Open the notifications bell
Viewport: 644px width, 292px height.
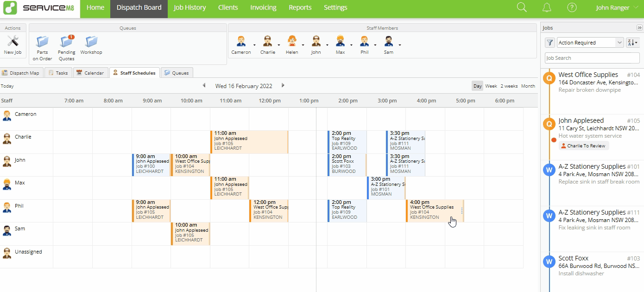pyautogui.click(x=547, y=8)
